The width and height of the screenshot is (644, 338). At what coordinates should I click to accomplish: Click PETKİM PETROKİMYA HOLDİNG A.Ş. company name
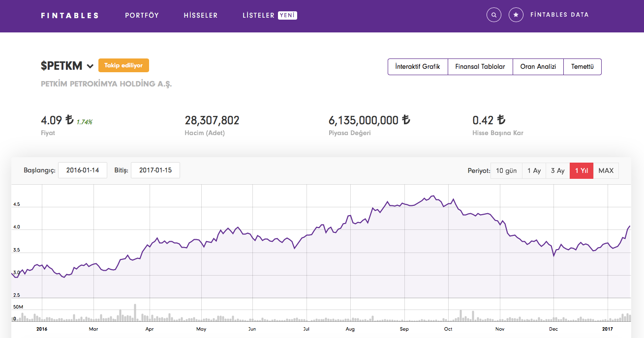(106, 84)
